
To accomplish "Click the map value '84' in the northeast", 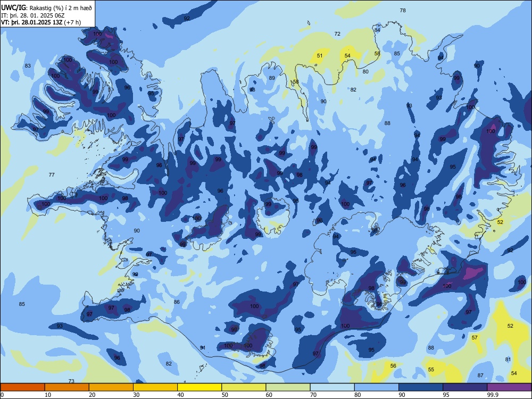I will [x=377, y=30].
